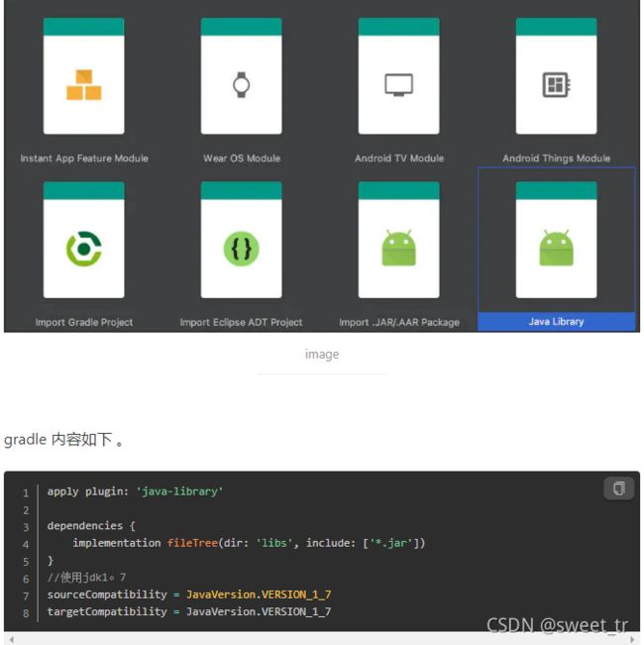Click the 'dependencies {' code line
644x645 pixels.
tap(91, 526)
